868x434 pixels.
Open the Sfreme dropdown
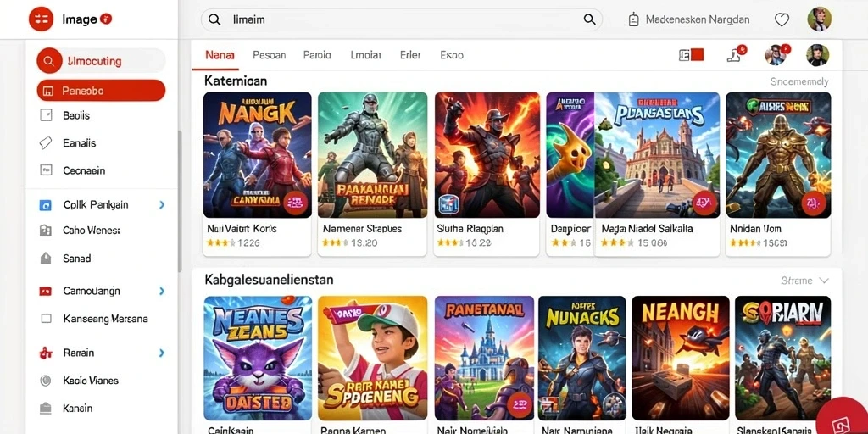click(x=805, y=281)
